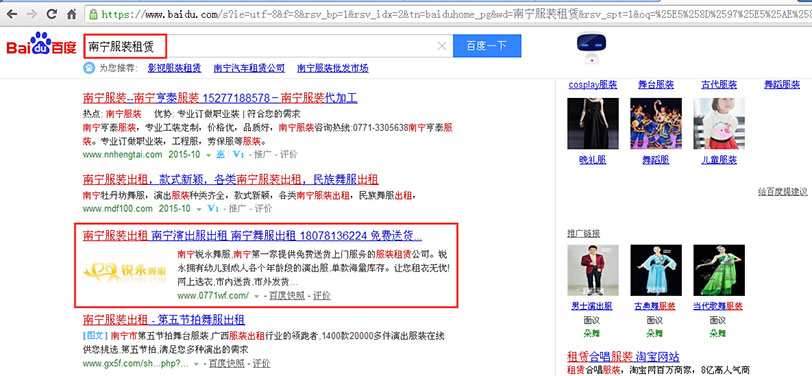
Task: Click the [图文] tag in the gx5f result
Action: pos(95,336)
